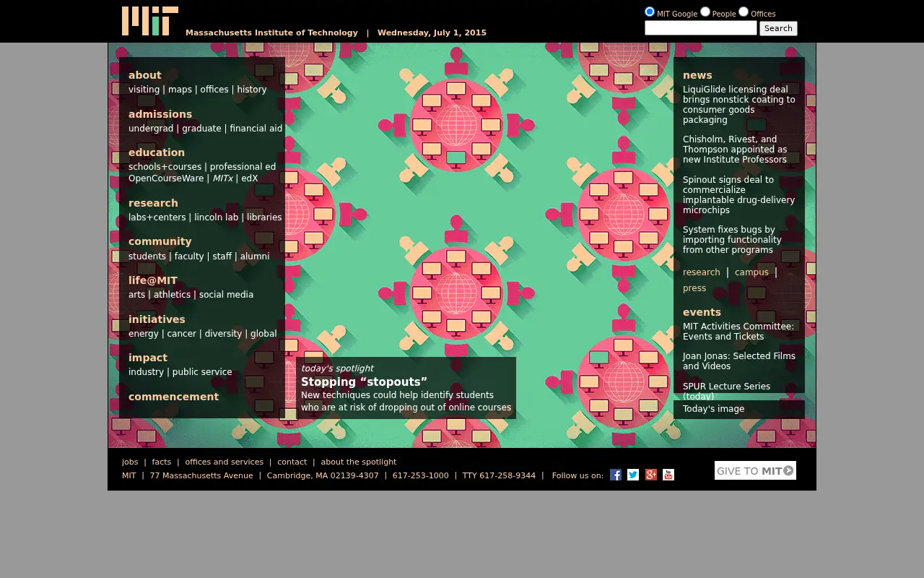Open MIT's Google Plus icon
Screen dimensions: 924x578
pos(651,475)
